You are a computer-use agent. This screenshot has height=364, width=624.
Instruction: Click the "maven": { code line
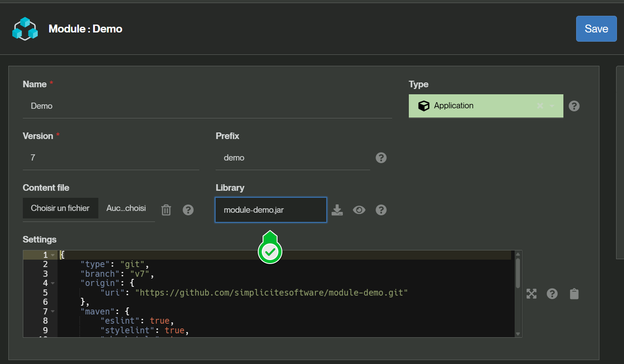pyautogui.click(x=105, y=312)
